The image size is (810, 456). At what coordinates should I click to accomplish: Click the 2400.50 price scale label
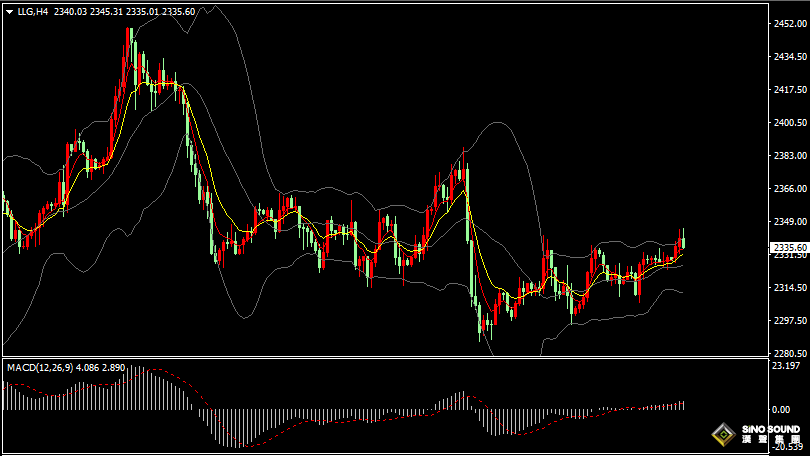[x=789, y=123]
